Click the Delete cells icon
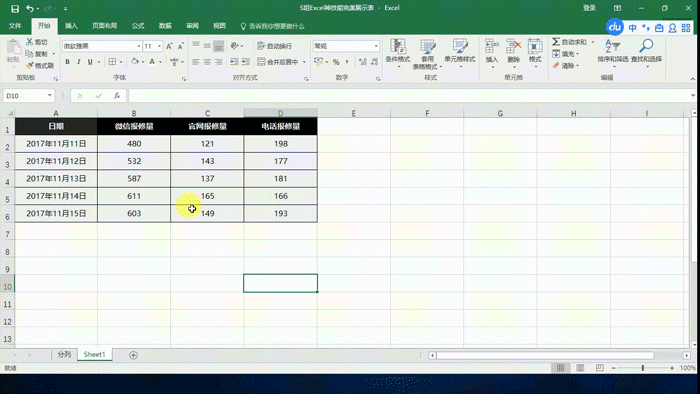 [513, 46]
